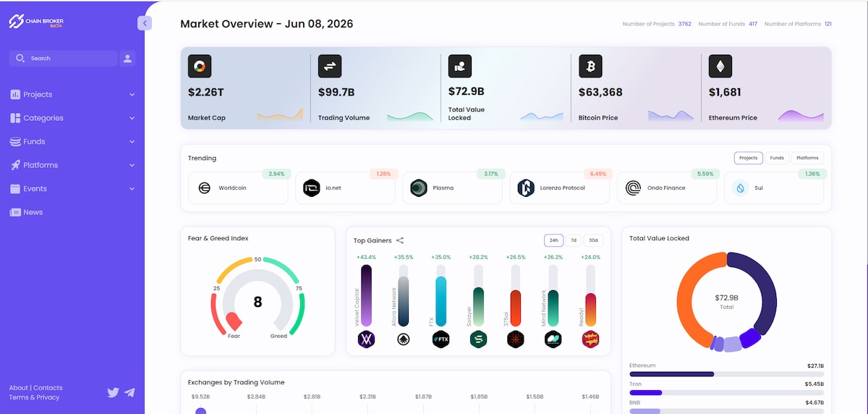This screenshot has width=868, height=414.
Task: Expand the Categories sidebar section
Action: [x=72, y=118]
